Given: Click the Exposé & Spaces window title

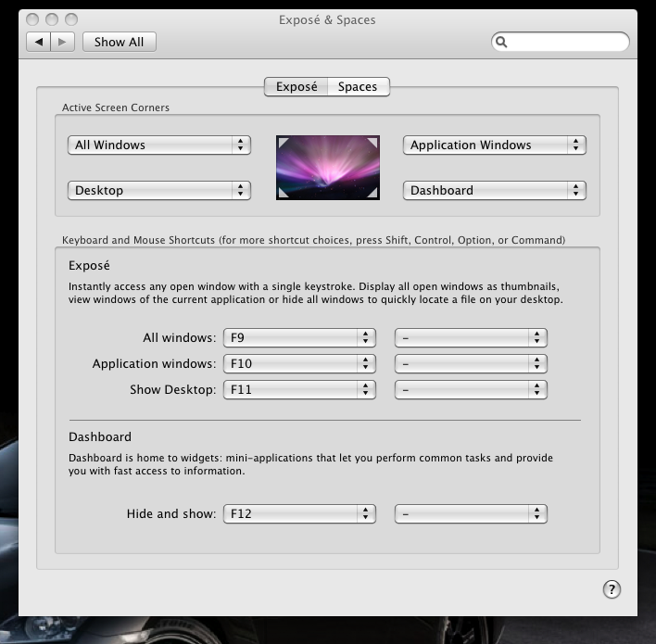Looking at the screenshot, I should [327, 19].
